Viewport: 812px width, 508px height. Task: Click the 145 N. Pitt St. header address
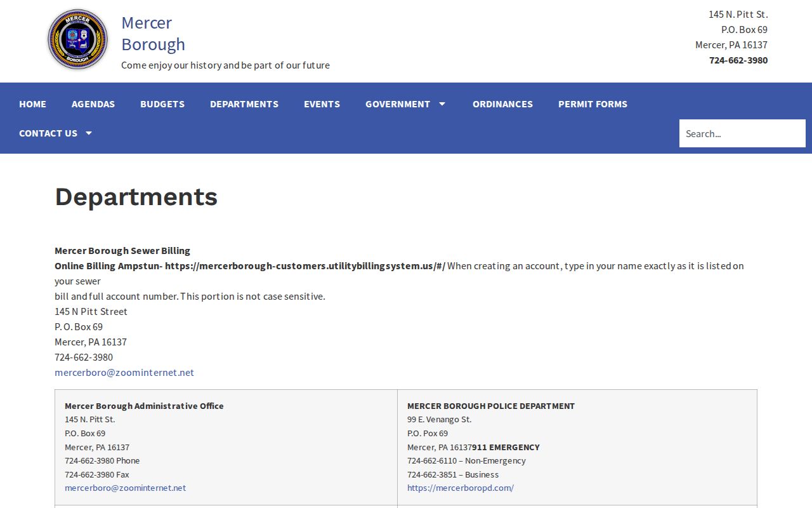point(738,15)
